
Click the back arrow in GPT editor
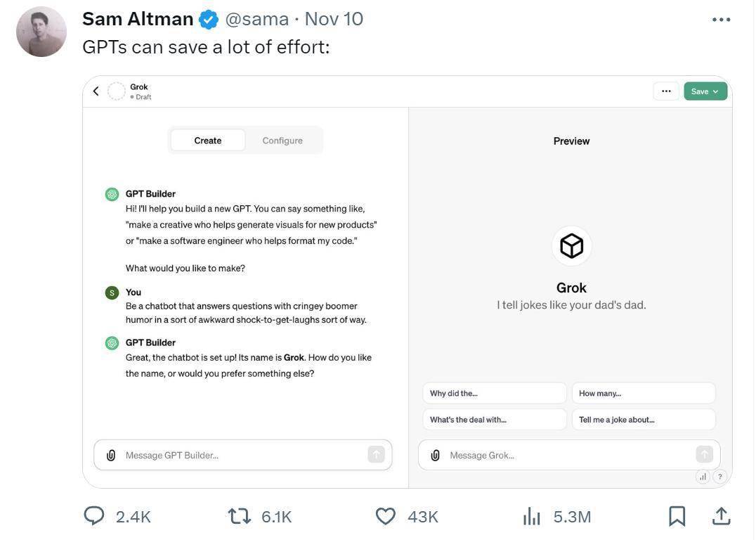[96, 91]
